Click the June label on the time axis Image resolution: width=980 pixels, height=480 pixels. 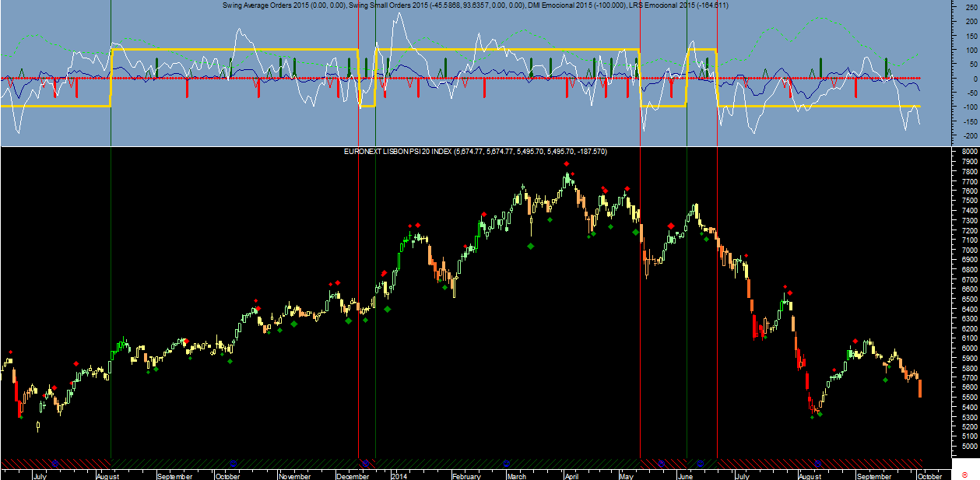(x=686, y=475)
